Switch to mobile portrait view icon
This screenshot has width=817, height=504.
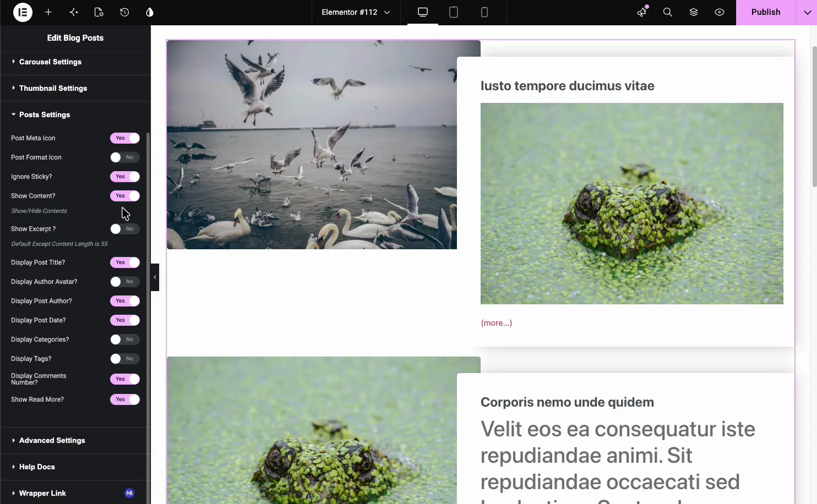[484, 12]
